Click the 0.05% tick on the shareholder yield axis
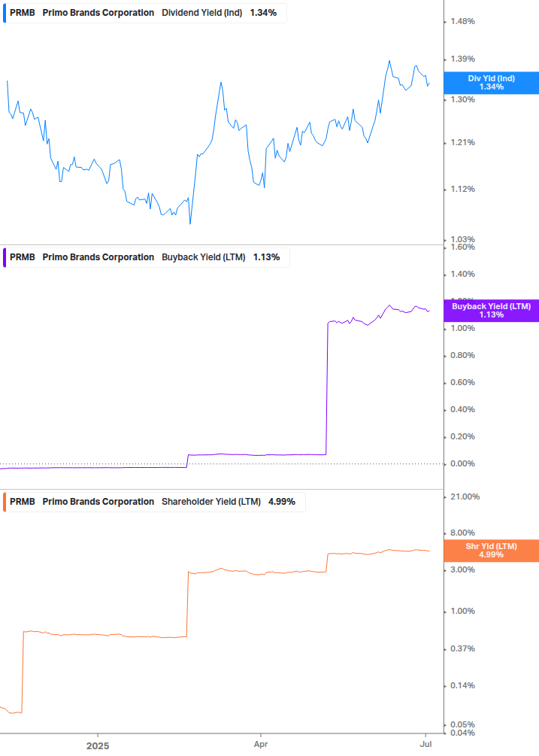 pyautogui.click(x=462, y=724)
